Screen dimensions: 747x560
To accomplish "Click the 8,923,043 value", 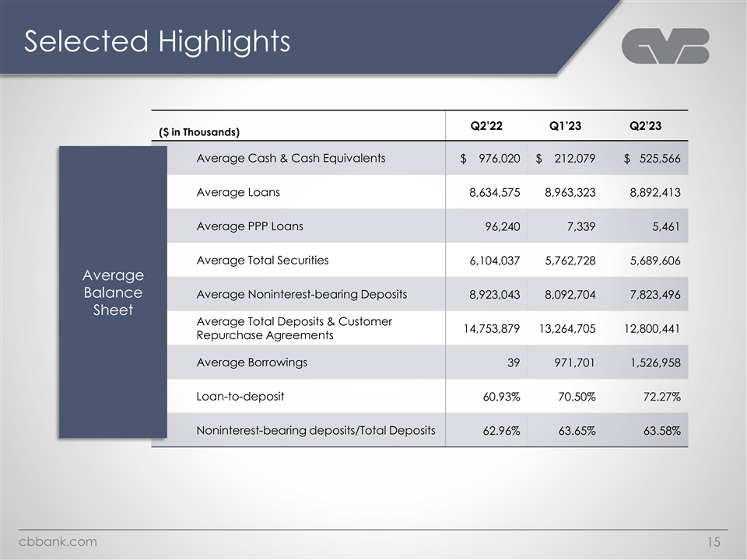I will click(x=495, y=295).
